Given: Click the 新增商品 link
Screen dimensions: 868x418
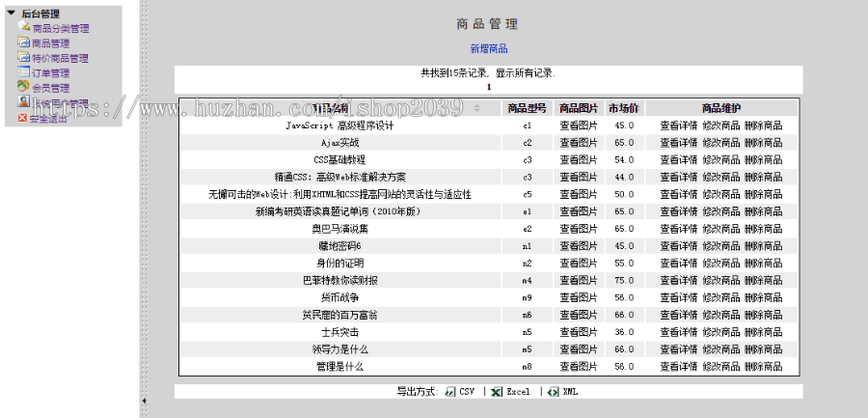Looking at the screenshot, I should [489, 49].
